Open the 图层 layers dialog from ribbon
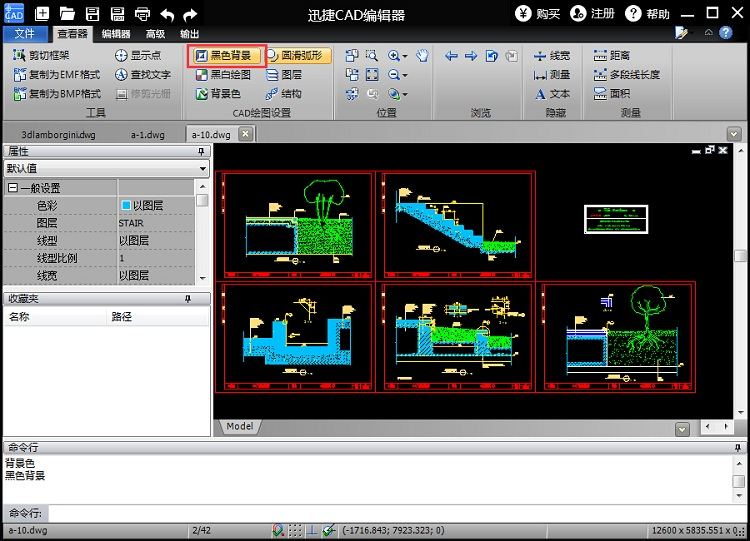 (x=283, y=75)
